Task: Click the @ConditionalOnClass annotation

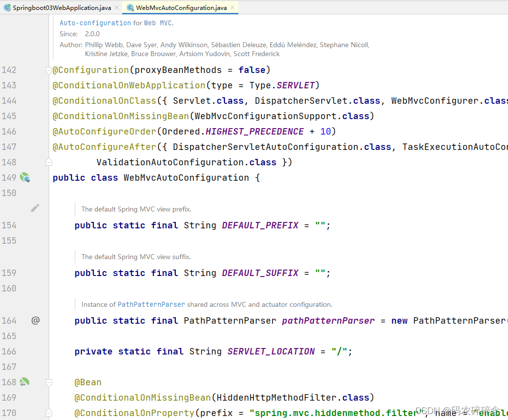Action: (x=104, y=101)
